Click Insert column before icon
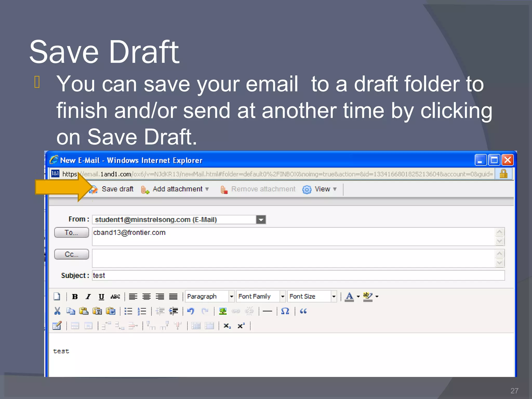This screenshot has width=532, height=399. [151, 325]
